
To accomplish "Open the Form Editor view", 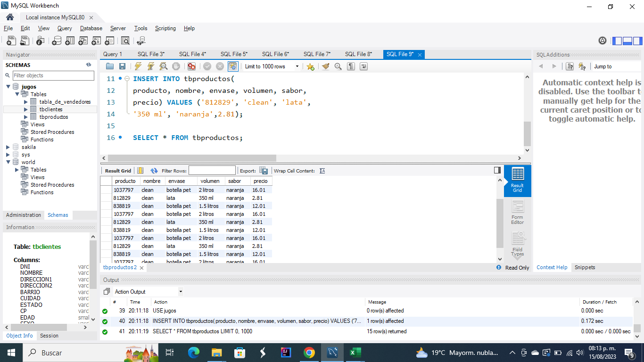I will (518, 213).
